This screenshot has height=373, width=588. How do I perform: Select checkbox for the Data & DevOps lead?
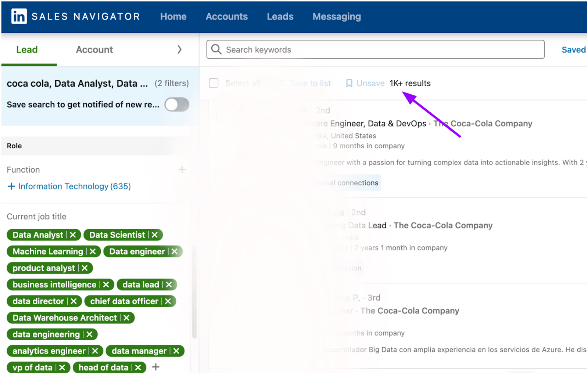[x=220, y=117]
